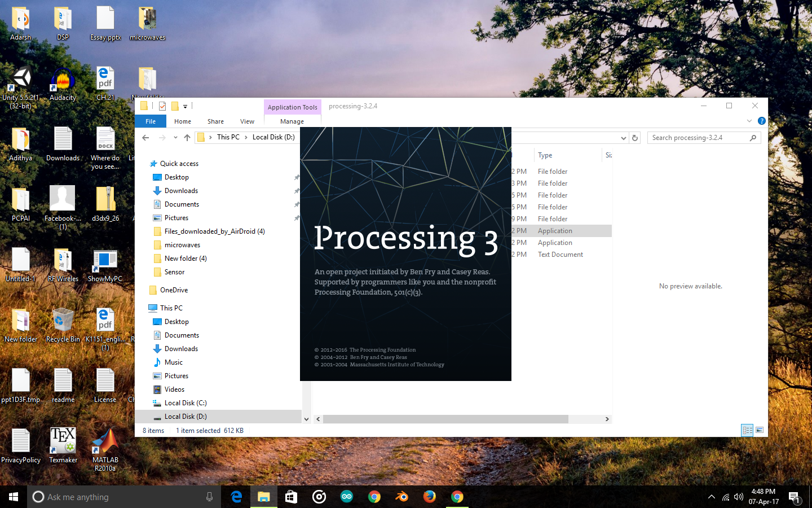Open the Windows Store taskbar icon
Image resolution: width=812 pixels, height=508 pixels.
coord(291,497)
